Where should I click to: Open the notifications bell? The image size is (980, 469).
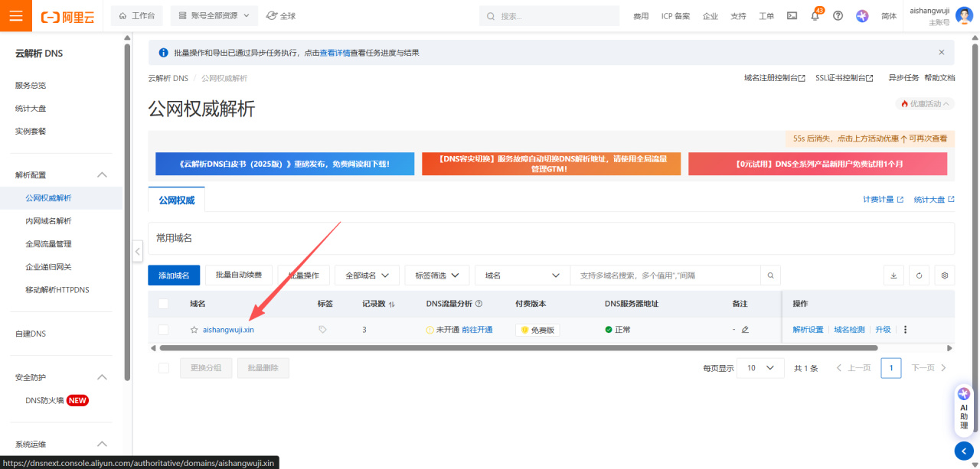[815, 16]
